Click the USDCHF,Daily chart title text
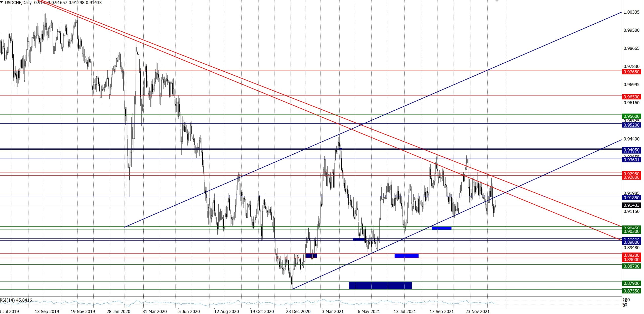644x314 pixels. click(x=18, y=3)
